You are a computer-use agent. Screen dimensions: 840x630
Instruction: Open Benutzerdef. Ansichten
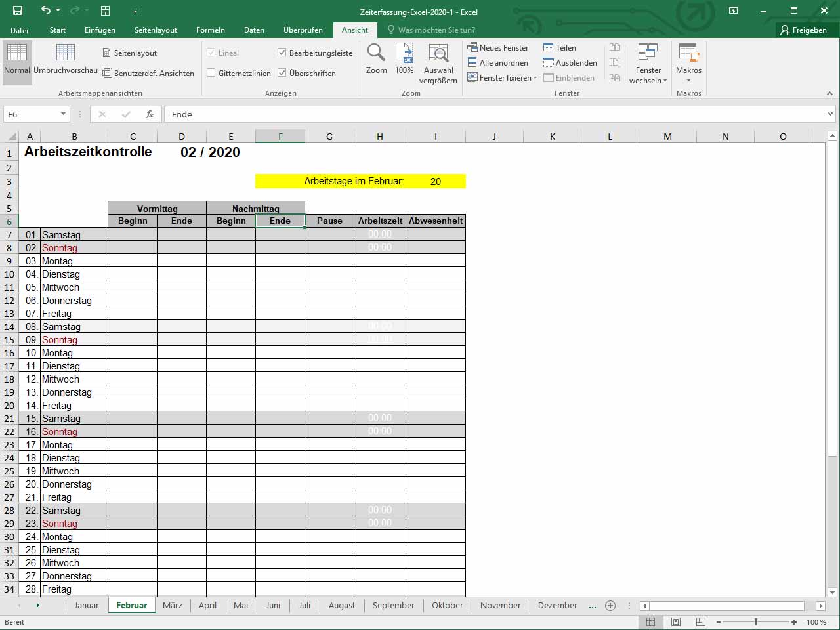148,73
